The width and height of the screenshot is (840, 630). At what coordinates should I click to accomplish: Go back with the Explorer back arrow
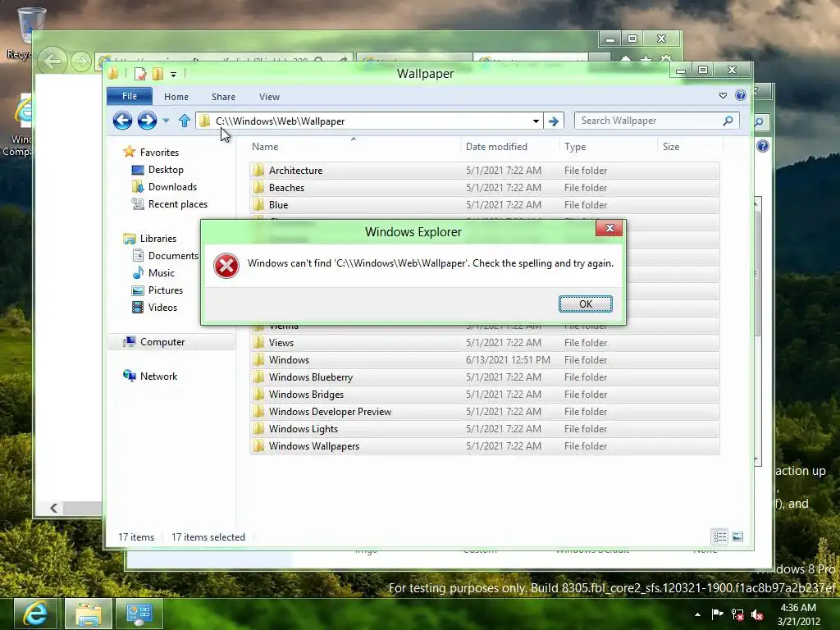[x=123, y=121]
